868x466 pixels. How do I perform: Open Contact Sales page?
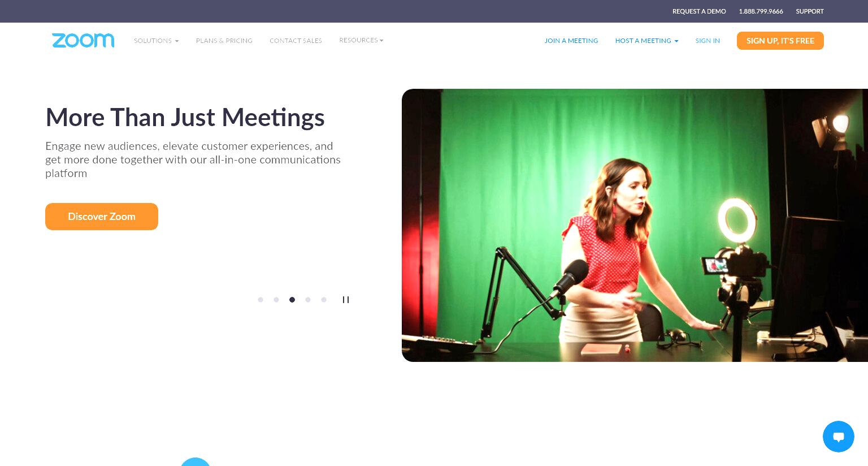(296, 41)
